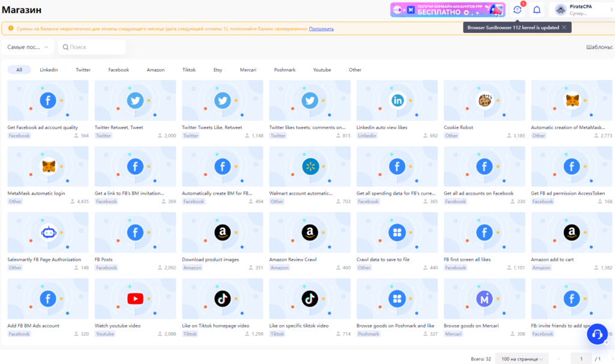Select the All category tab

tap(19, 70)
